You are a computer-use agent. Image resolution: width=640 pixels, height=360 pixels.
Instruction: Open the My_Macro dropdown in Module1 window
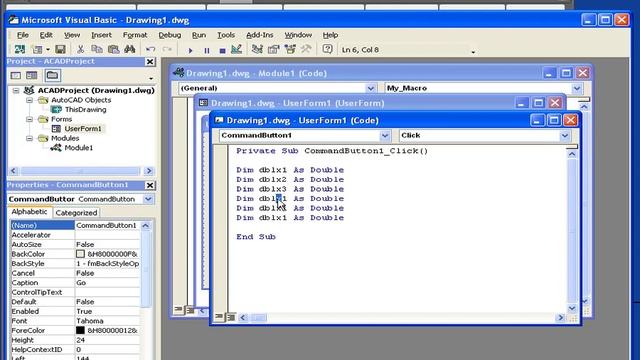pyautogui.click(x=576, y=88)
